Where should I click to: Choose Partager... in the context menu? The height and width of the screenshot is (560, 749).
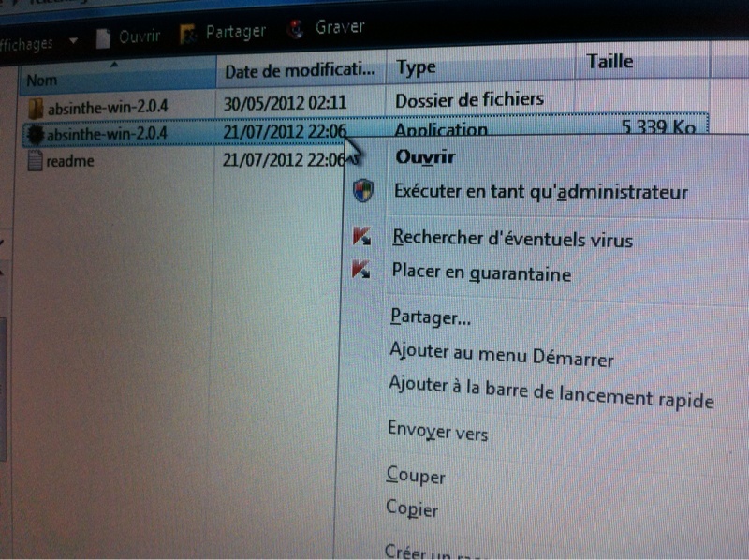(x=430, y=317)
